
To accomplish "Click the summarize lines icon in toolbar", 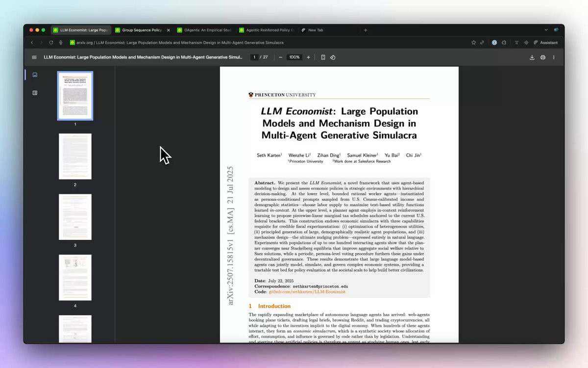I will 516,43.
